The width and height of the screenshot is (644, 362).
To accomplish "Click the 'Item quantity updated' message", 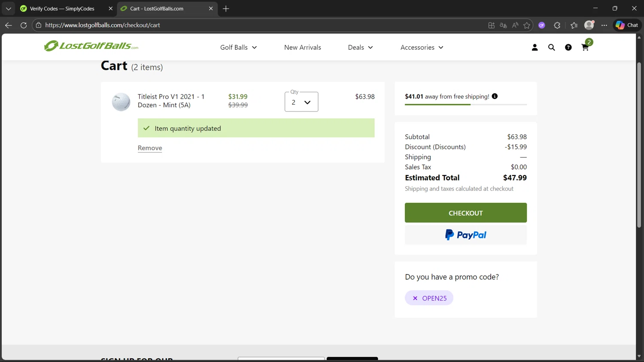I will tap(256, 128).
